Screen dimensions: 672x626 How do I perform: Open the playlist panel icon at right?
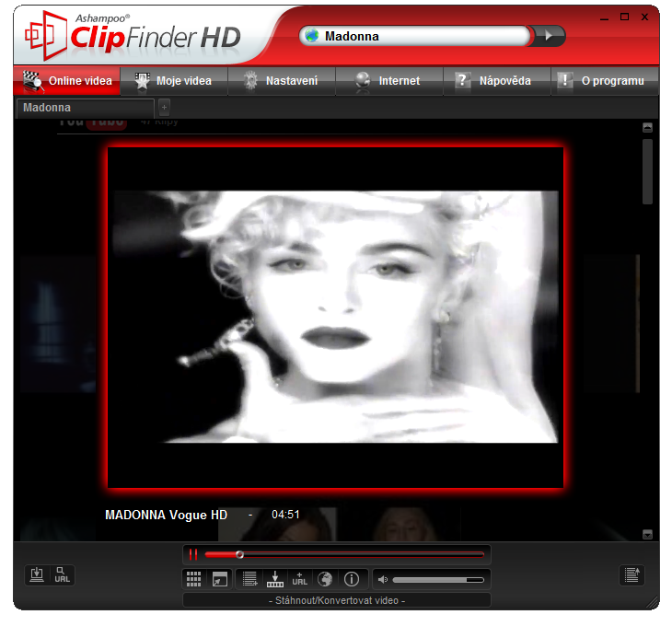(632, 575)
